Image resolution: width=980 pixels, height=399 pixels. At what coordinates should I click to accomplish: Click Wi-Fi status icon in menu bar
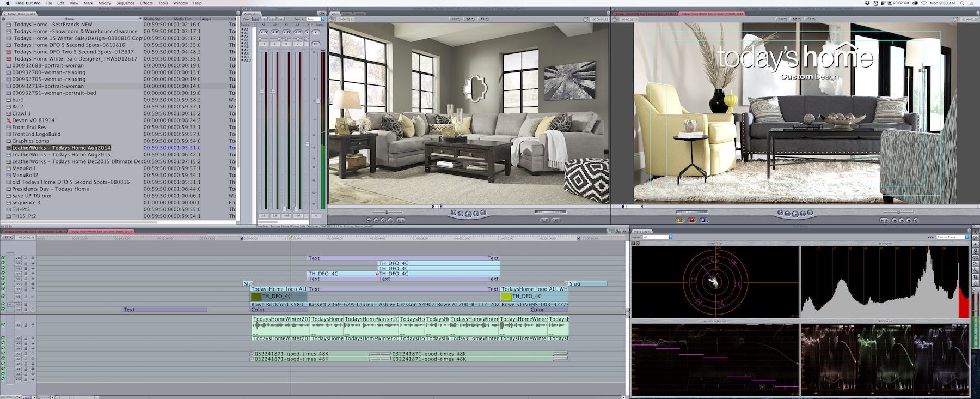click(924, 3)
